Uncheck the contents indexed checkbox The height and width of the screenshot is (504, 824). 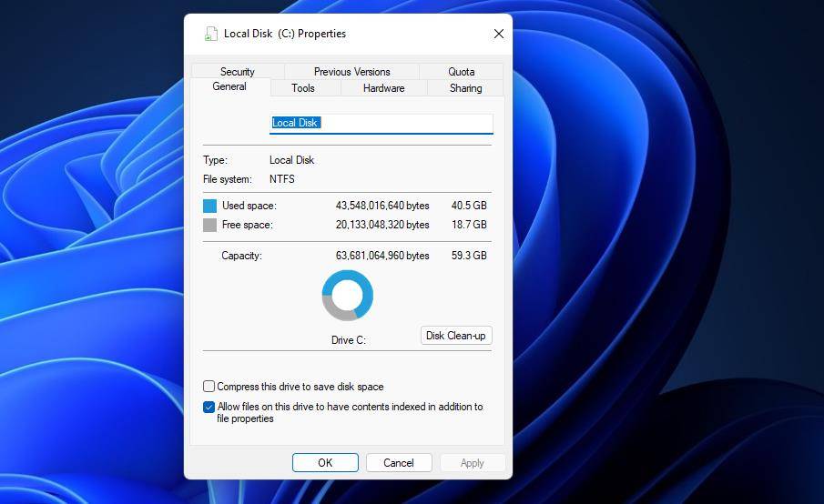[x=209, y=407]
